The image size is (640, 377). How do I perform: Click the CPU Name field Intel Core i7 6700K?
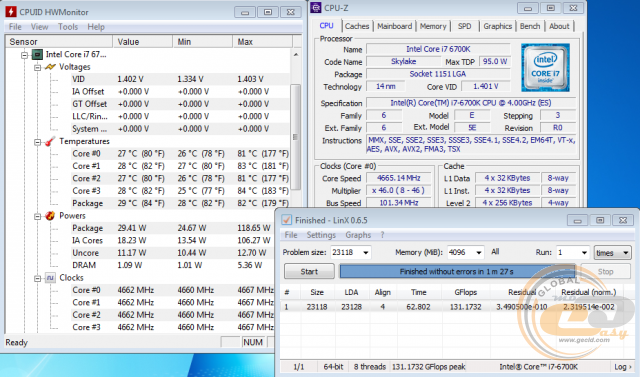pyautogui.click(x=438, y=49)
